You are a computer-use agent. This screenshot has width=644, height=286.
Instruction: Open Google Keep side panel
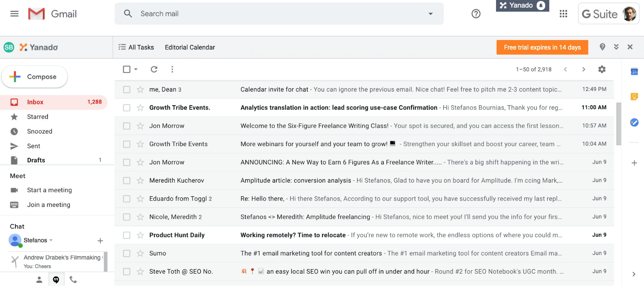(x=634, y=97)
